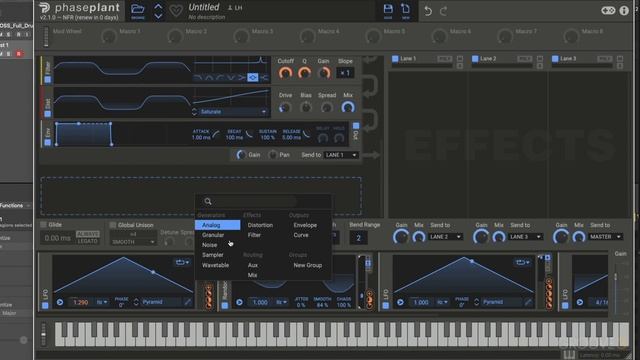The height and width of the screenshot is (360, 640).
Task: Choose Distortion from the effects menu
Action: 260,225
